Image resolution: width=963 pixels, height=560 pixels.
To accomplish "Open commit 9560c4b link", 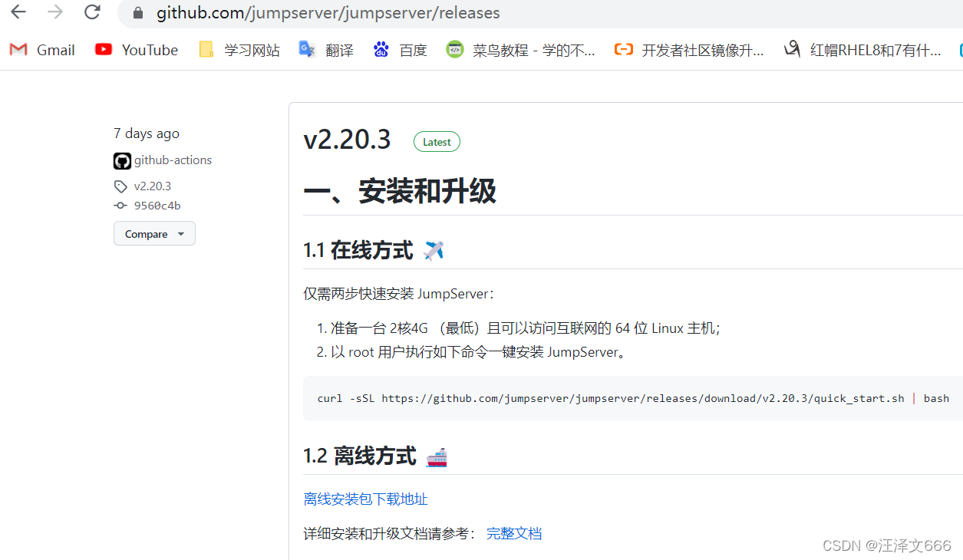I will coord(157,206).
